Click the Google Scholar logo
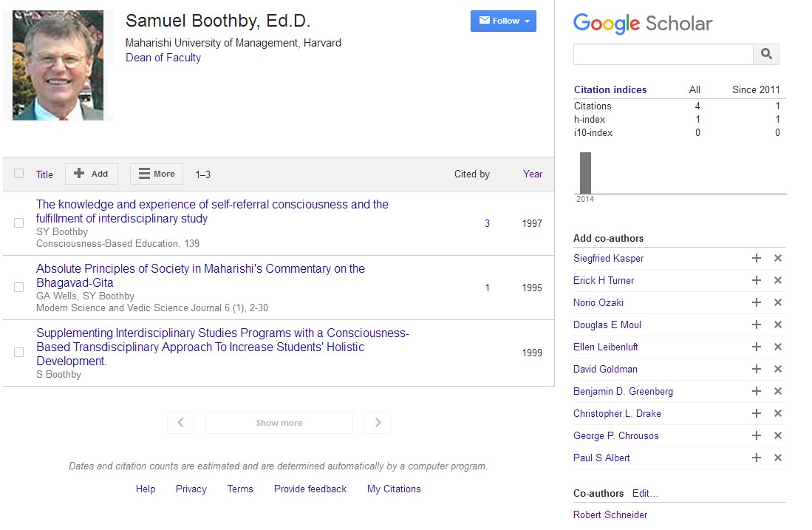Screen dimensions: 812x530 pos(643,24)
